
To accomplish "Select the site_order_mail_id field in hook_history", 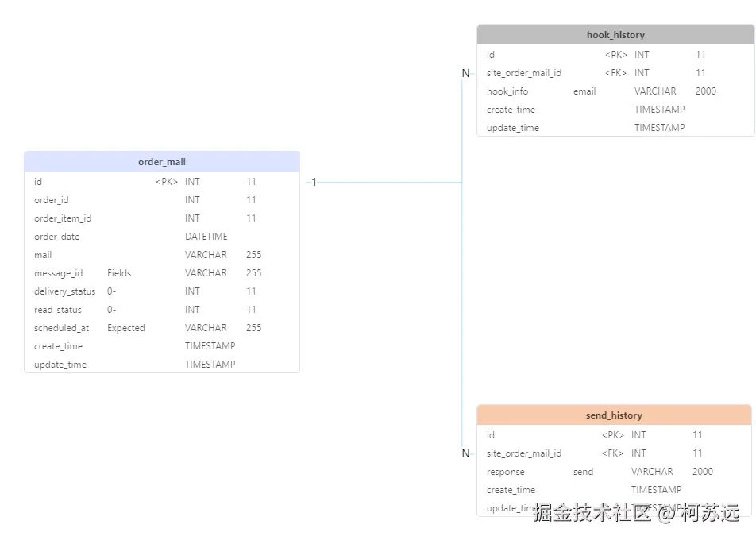I will click(x=524, y=72).
